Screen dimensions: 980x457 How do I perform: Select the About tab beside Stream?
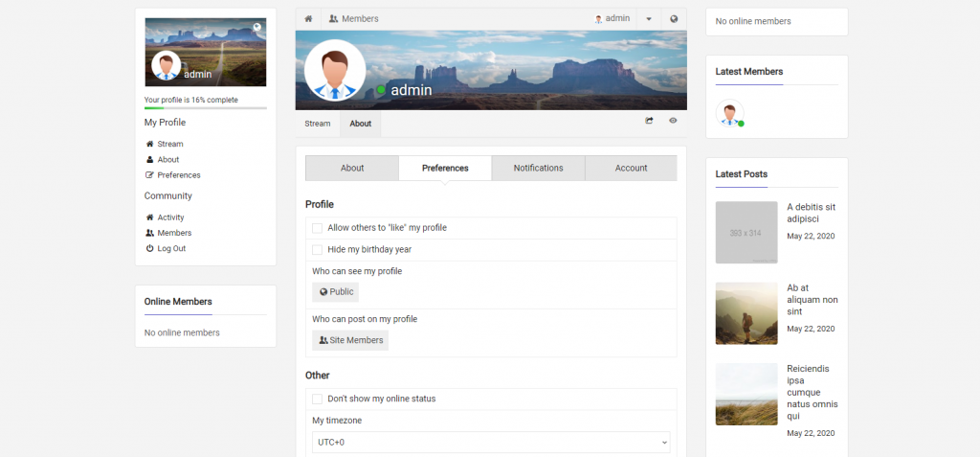coord(361,124)
